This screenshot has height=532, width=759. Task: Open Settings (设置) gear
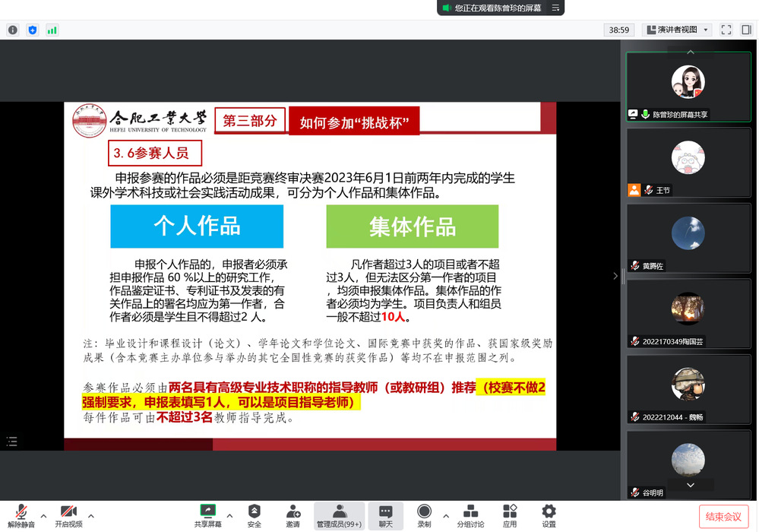(549, 515)
